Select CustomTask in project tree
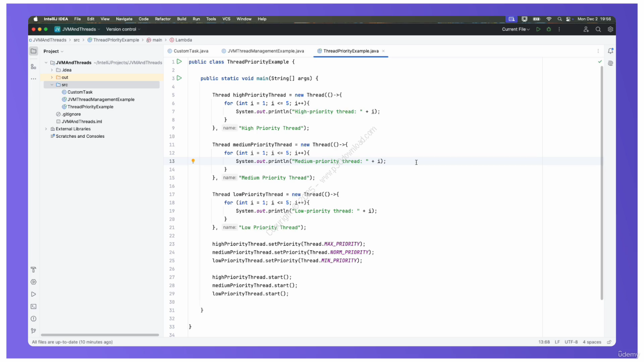This screenshot has width=644, height=362. click(x=77, y=92)
